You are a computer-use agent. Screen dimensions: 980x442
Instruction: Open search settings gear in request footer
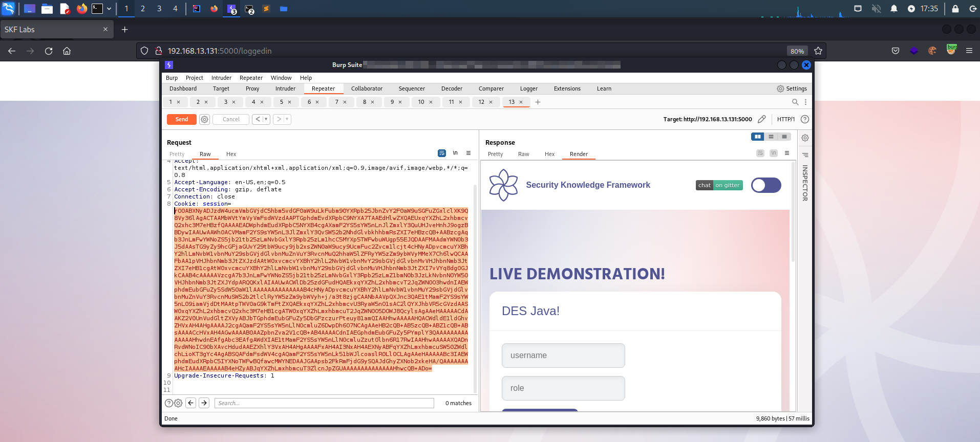(178, 403)
